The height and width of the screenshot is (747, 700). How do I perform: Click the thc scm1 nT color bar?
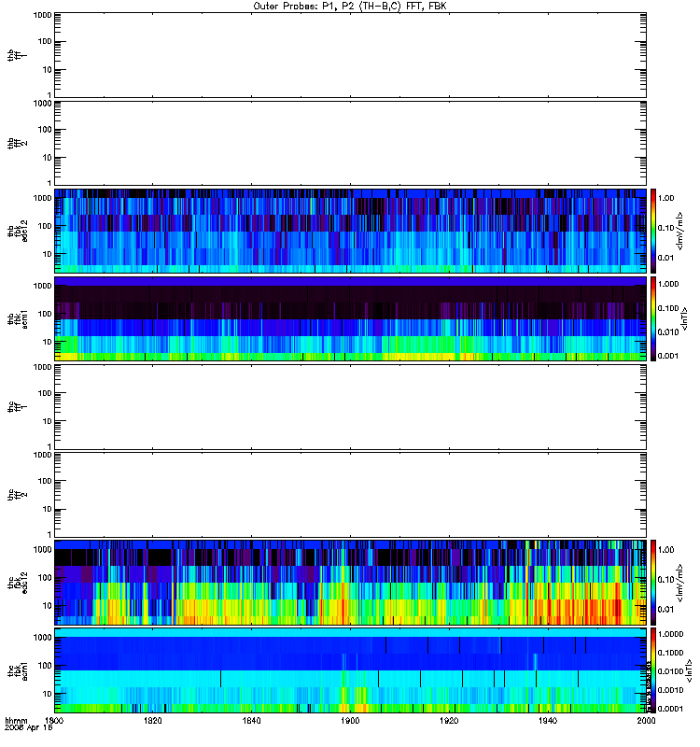click(x=653, y=670)
